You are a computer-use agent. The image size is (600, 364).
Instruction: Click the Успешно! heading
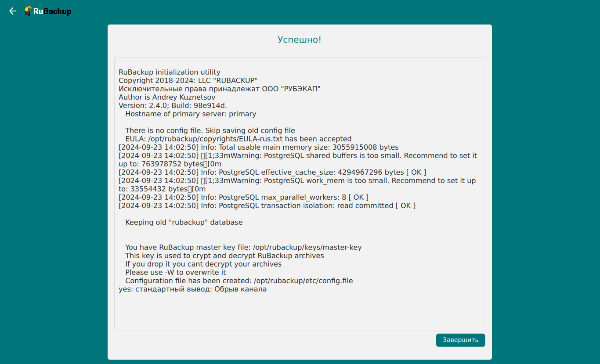[300, 40]
